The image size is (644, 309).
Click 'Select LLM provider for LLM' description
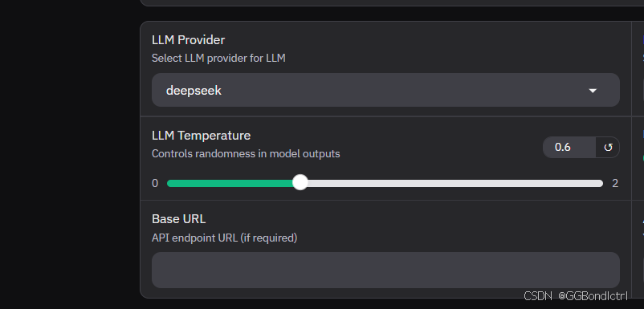pos(218,59)
